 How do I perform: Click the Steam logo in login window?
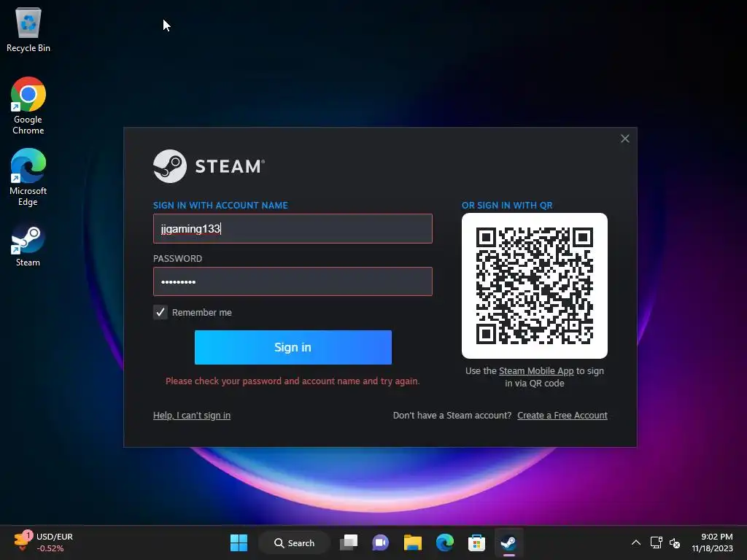209,166
